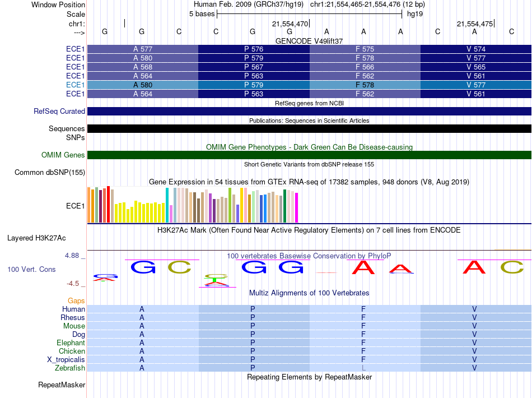Click the 'RepeatMasker' track label
The image size is (532, 398).
pyautogui.click(x=62, y=385)
